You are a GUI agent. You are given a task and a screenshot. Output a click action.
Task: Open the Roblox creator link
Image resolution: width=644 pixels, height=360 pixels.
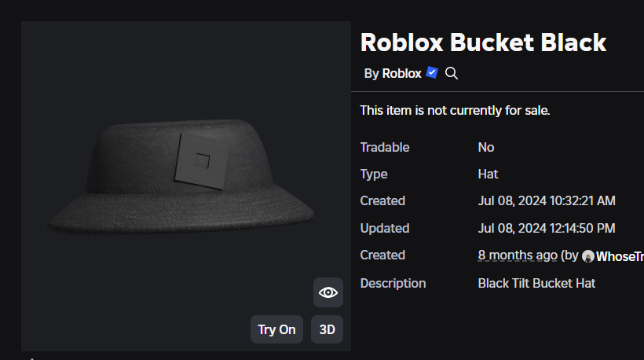pyautogui.click(x=401, y=73)
